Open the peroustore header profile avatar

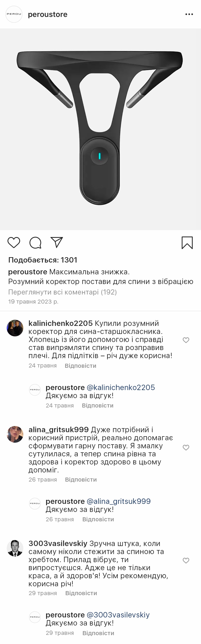pos(14,14)
